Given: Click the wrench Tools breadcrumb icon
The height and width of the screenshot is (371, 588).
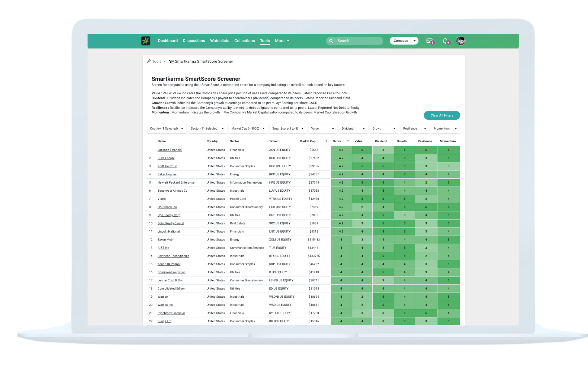Looking at the screenshot, I should (x=149, y=62).
